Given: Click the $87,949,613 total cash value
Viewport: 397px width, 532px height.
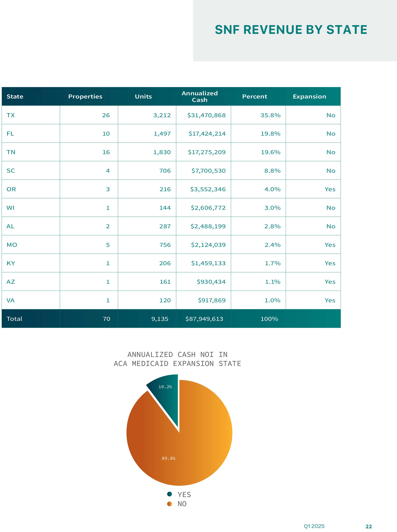Looking at the screenshot, I should click(x=204, y=319).
